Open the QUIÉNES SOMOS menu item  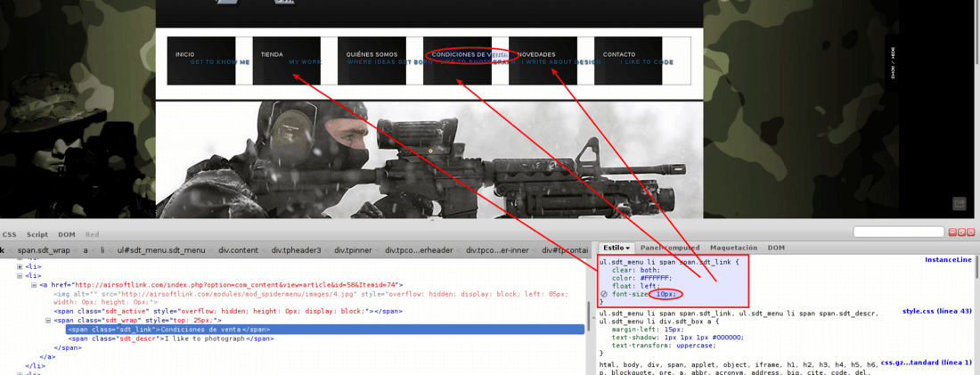(x=372, y=55)
